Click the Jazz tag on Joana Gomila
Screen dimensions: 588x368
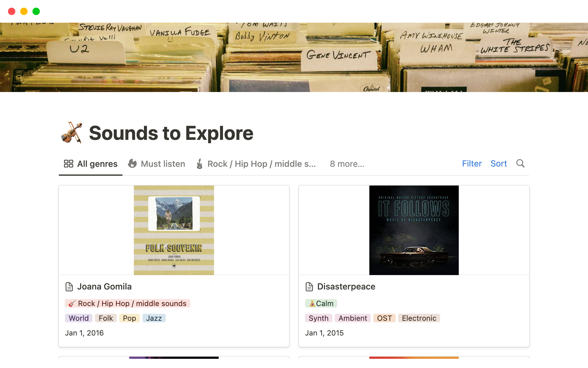coord(154,318)
